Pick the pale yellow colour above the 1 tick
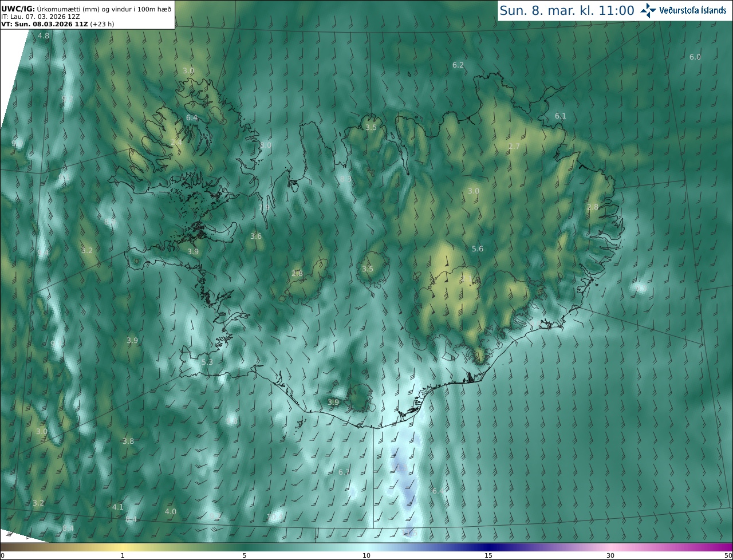The height and width of the screenshot is (560, 733). coord(123,547)
